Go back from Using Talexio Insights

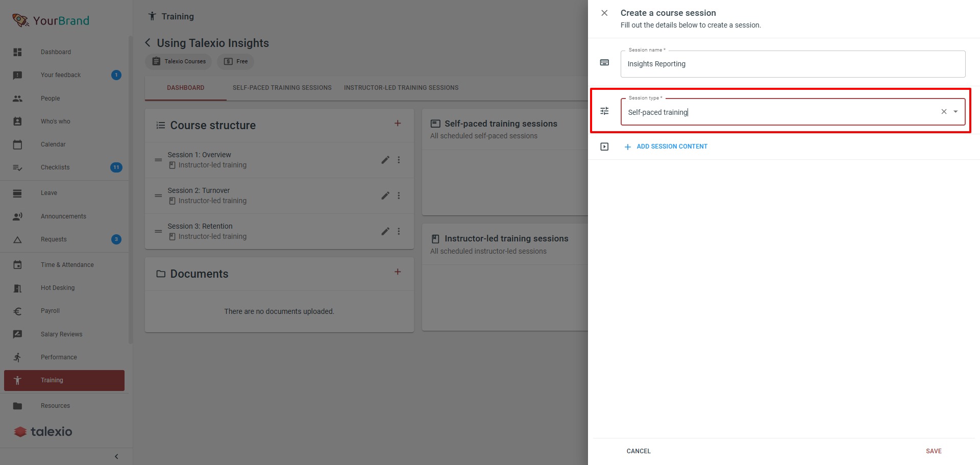[x=148, y=43]
